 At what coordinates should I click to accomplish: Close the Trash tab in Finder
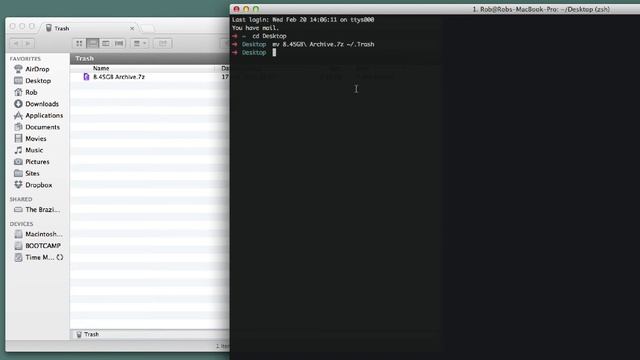point(132,29)
